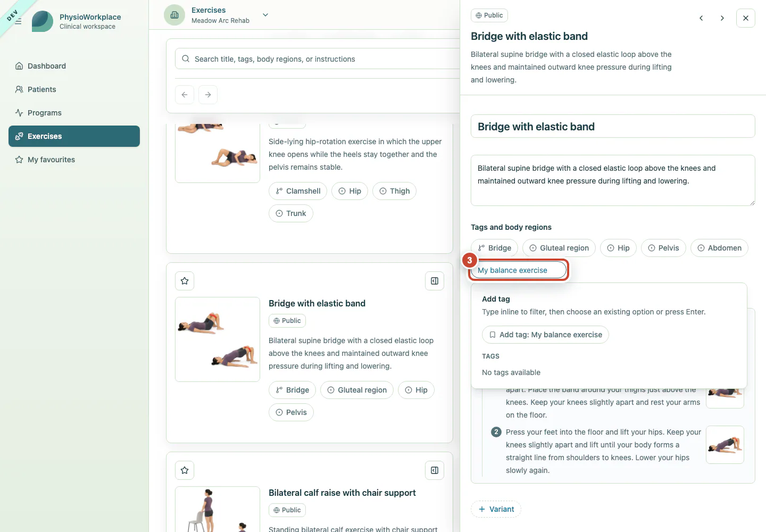
Task: Expand the Meadow Arc Rehab workspace dropdown
Action: [x=265, y=15]
